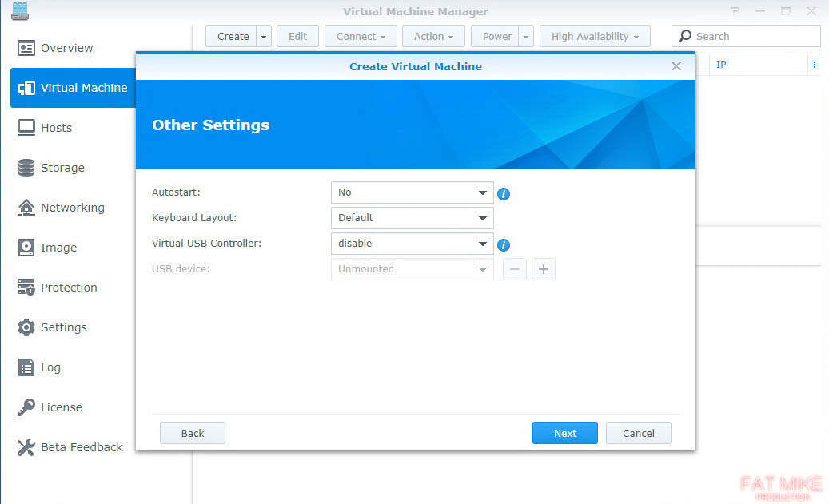Open the High Availability dropdown
829x504 pixels.
coord(595,37)
